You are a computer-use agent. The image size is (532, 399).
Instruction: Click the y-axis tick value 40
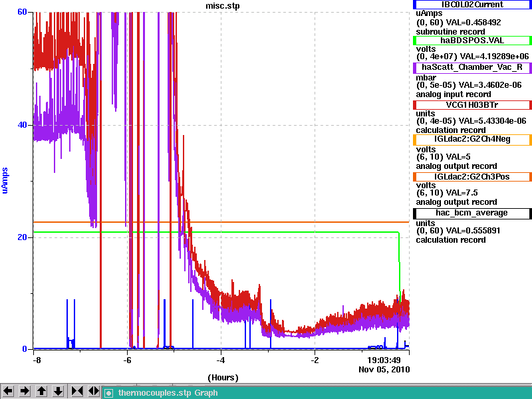click(22, 125)
